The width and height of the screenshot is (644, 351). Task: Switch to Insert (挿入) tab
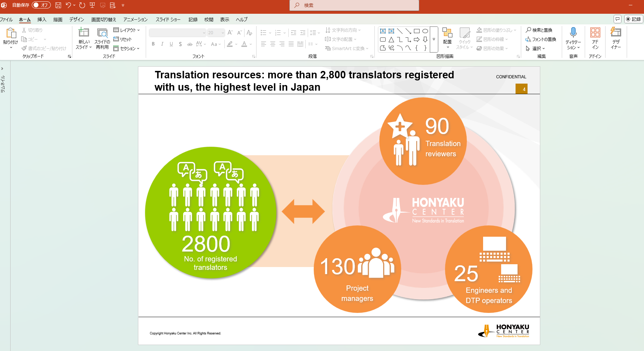coord(42,19)
